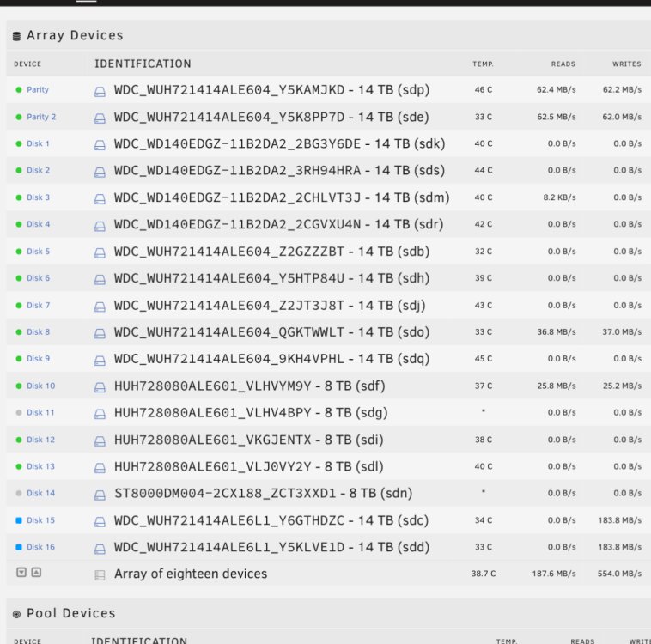This screenshot has width=651, height=644.
Task: Click grey standby status dot for Disk 14
Action: click(19, 493)
